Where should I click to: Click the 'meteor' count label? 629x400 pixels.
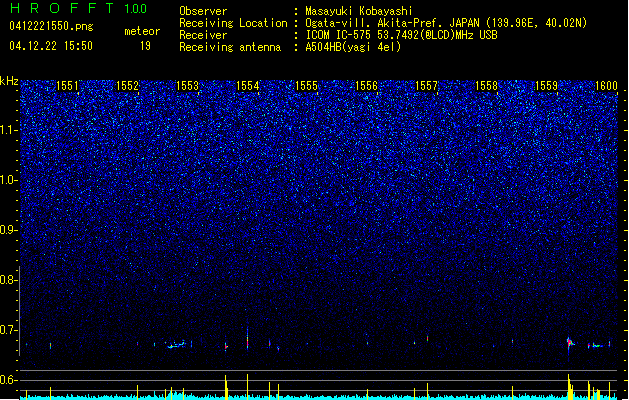142,31
